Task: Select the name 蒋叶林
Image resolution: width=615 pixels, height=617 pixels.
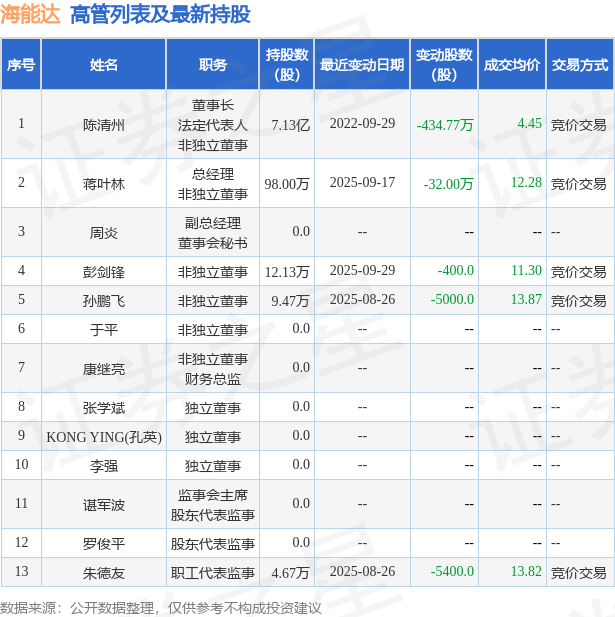Action: (104, 184)
